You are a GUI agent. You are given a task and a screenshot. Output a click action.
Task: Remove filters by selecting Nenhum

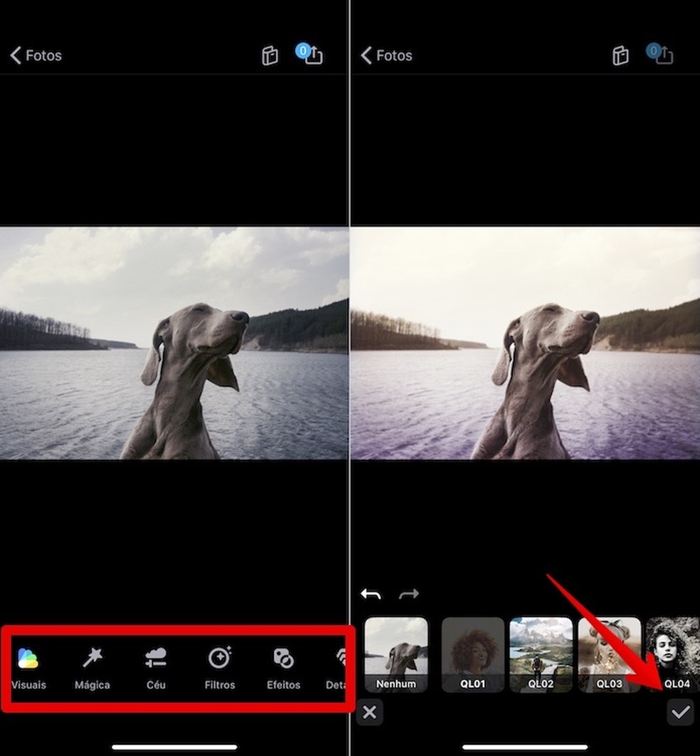tap(397, 653)
